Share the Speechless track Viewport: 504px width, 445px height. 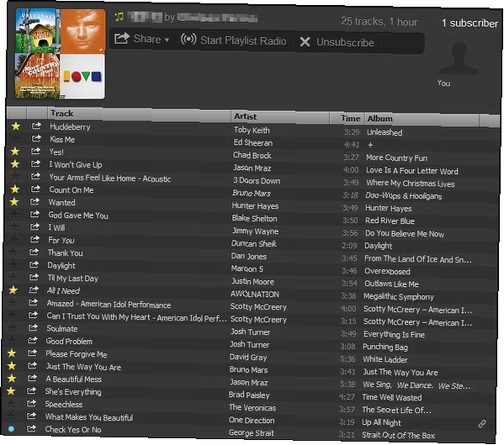coord(31,403)
